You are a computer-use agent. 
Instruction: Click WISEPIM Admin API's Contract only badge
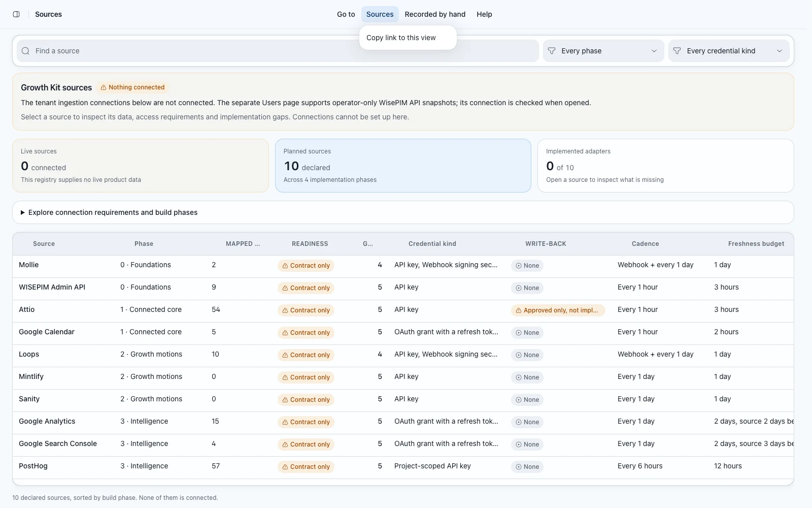coord(306,288)
